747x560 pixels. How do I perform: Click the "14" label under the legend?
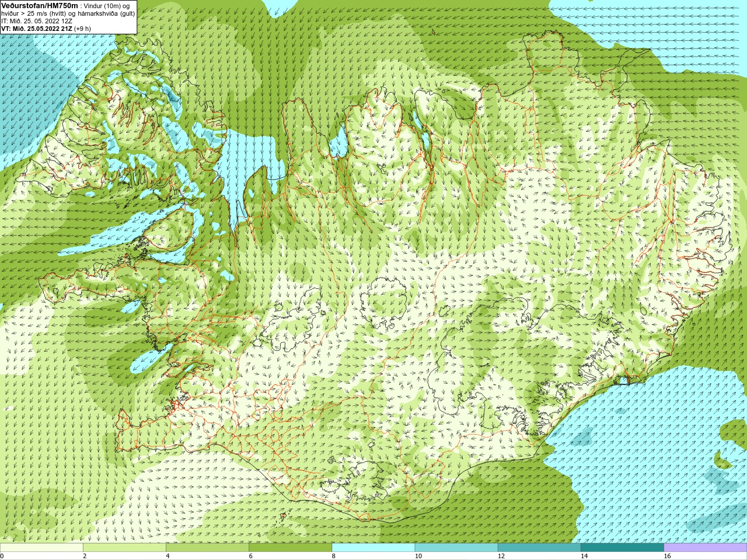coord(584,556)
